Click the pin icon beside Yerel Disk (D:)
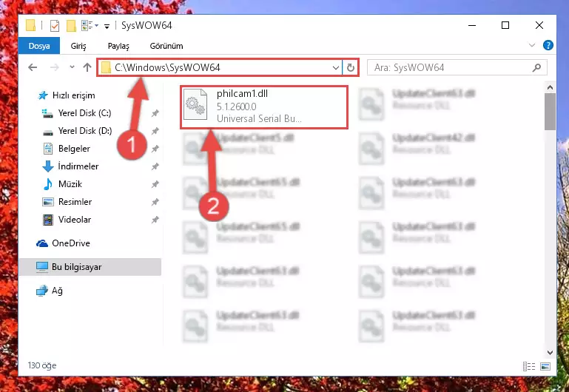The width and height of the screenshot is (569, 392). (x=155, y=131)
